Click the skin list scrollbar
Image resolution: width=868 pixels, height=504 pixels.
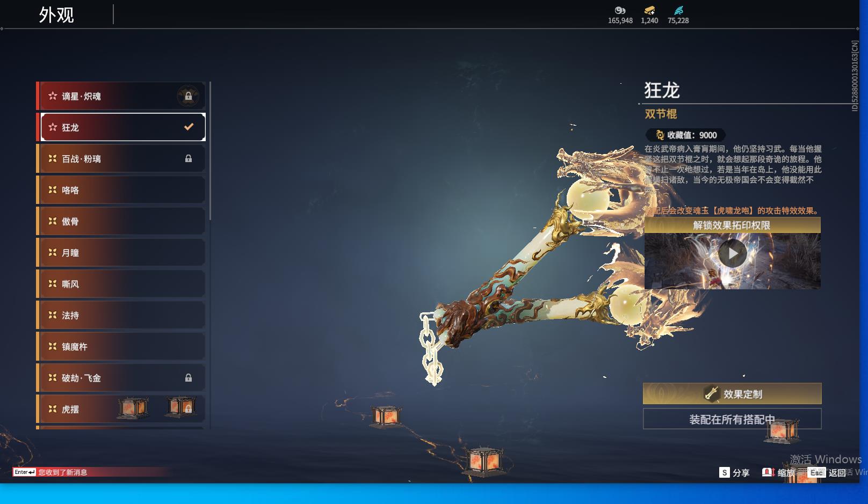(210, 150)
